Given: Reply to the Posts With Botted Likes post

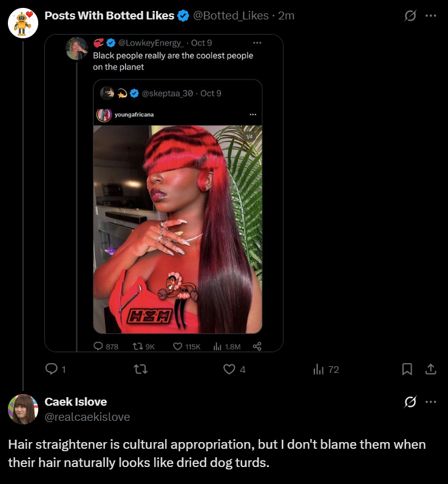Looking at the screenshot, I should [x=52, y=369].
